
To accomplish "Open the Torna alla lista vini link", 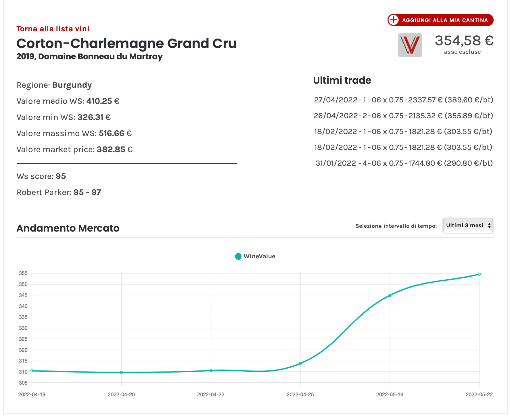I will point(53,29).
